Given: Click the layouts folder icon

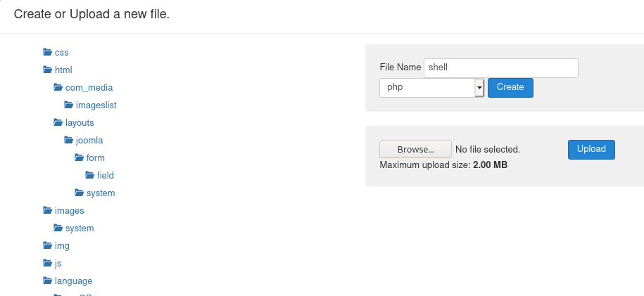Looking at the screenshot, I should pyautogui.click(x=58, y=123).
